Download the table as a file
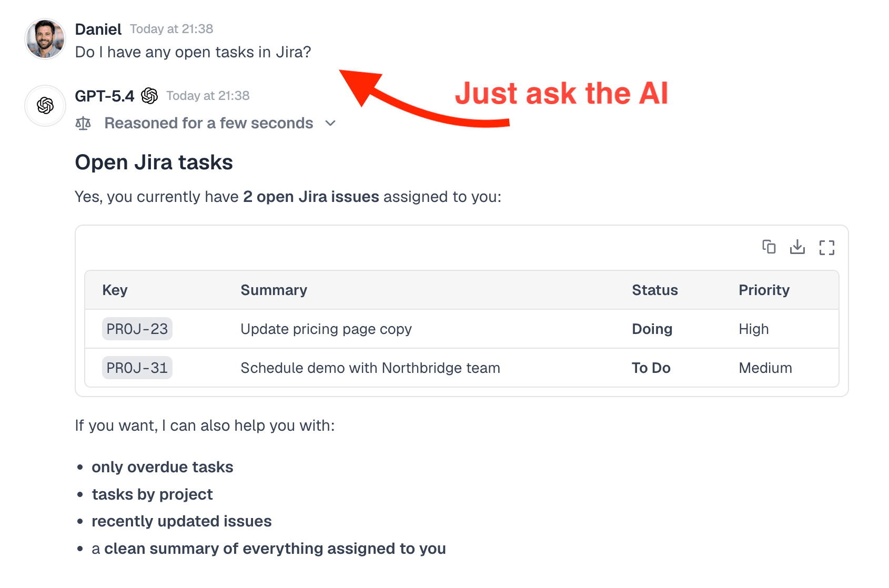Viewport: 889px width, 588px height. pyautogui.click(x=797, y=247)
